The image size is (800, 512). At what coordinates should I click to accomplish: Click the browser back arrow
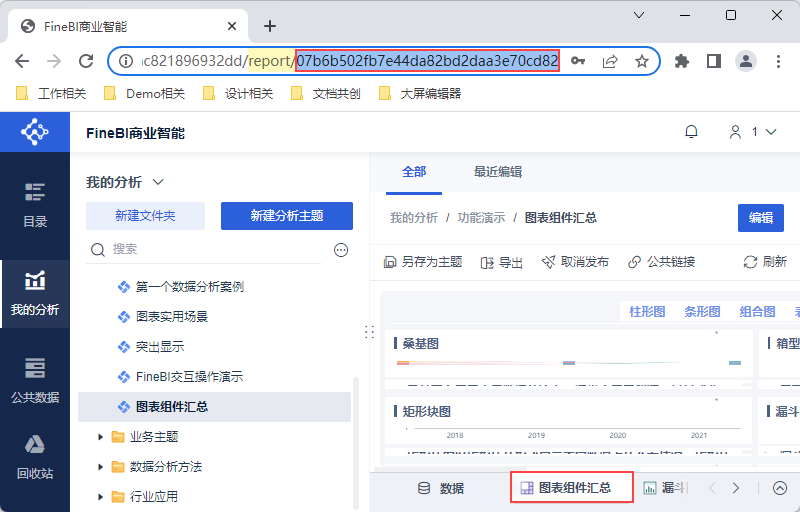(x=22, y=61)
